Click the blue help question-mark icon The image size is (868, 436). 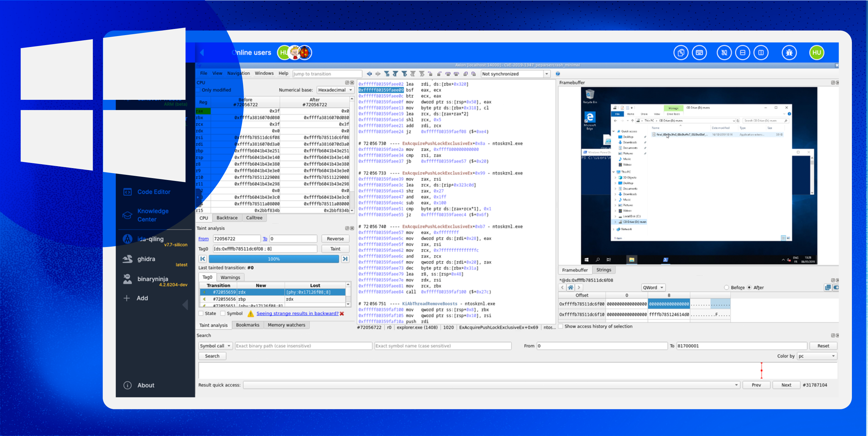tap(558, 74)
